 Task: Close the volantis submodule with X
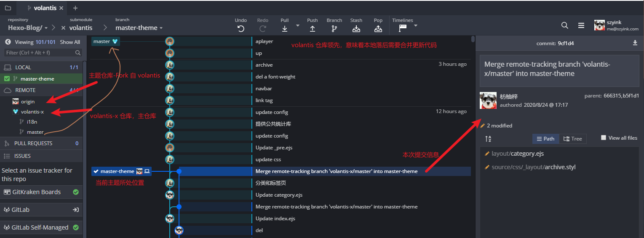point(63,28)
